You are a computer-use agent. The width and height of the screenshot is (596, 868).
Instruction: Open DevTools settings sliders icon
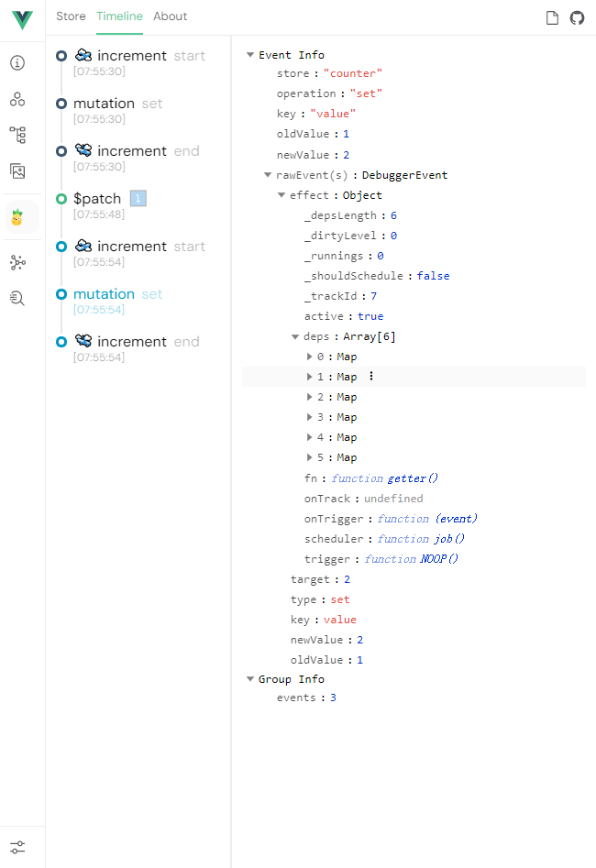pos(17,848)
